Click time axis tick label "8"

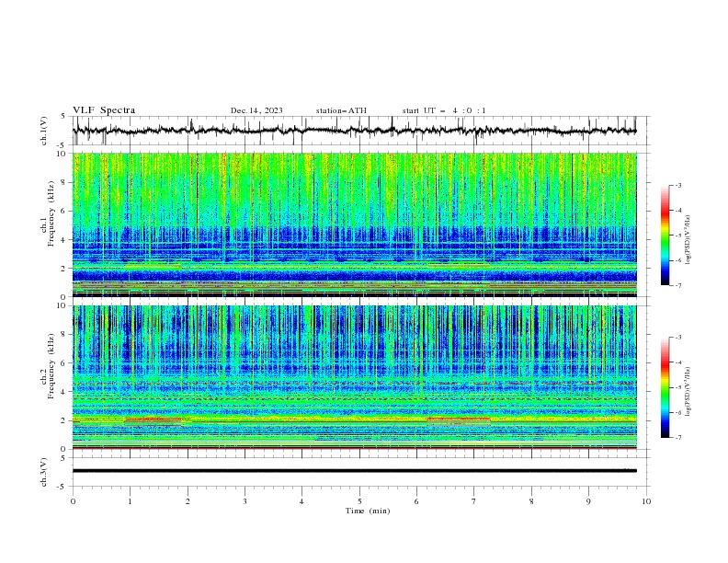531,501
